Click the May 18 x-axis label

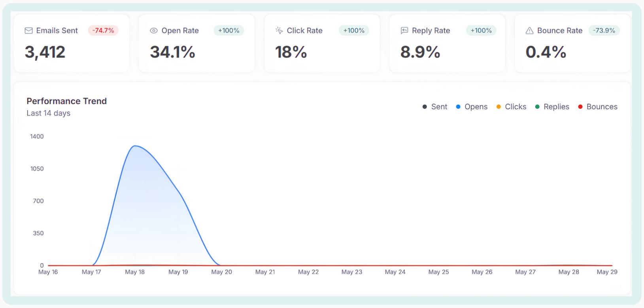tap(135, 272)
